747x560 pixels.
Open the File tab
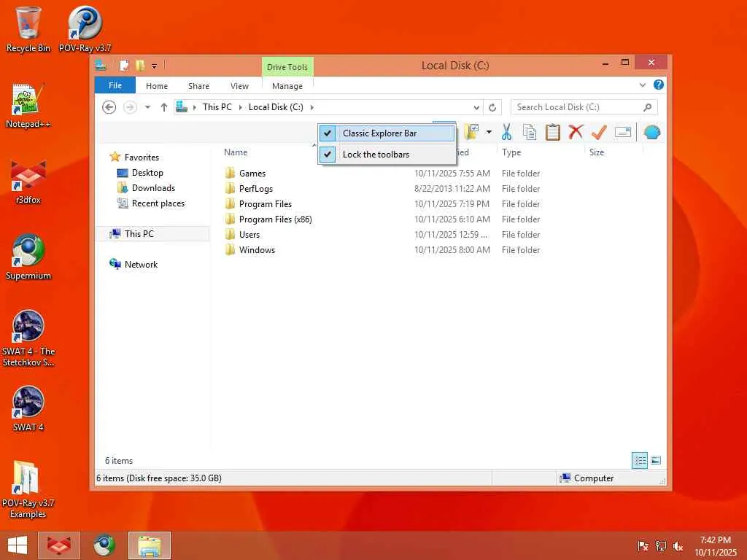pos(115,85)
